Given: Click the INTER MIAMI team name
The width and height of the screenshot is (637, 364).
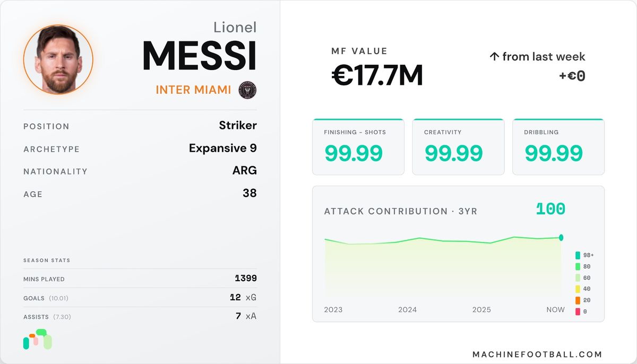Looking at the screenshot, I should click(x=194, y=90).
